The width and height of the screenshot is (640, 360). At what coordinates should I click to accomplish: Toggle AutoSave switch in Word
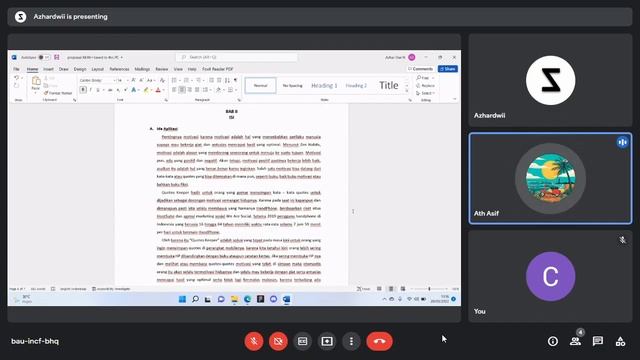coord(44,57)
